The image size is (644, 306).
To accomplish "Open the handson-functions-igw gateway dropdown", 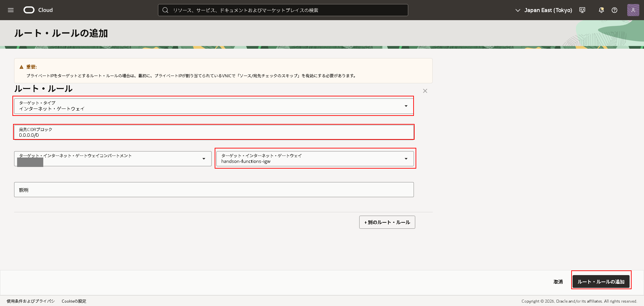I will (x=315, y=159).
